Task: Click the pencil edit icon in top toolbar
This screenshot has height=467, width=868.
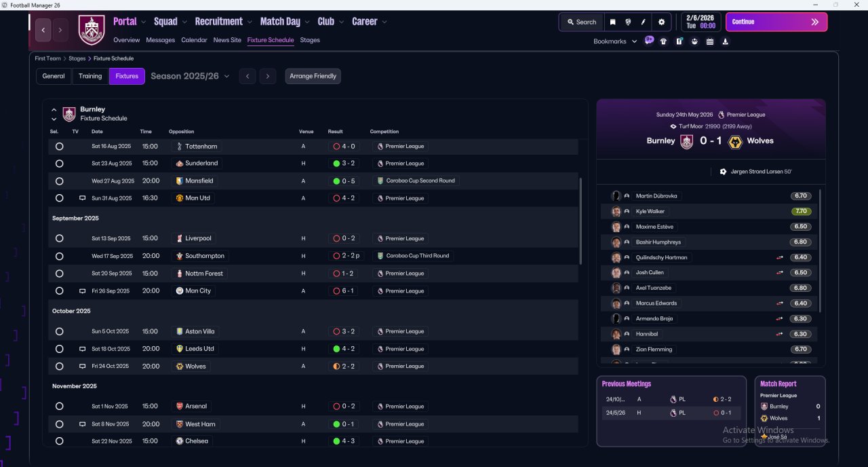Action: pos(644,22)
